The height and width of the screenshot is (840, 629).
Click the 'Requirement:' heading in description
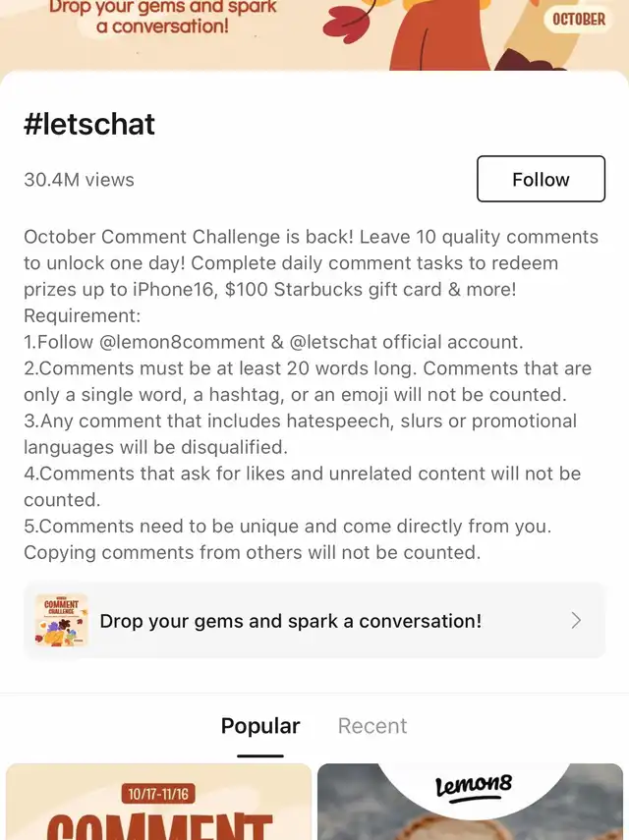pyautogui.click(x=83, y=316)
